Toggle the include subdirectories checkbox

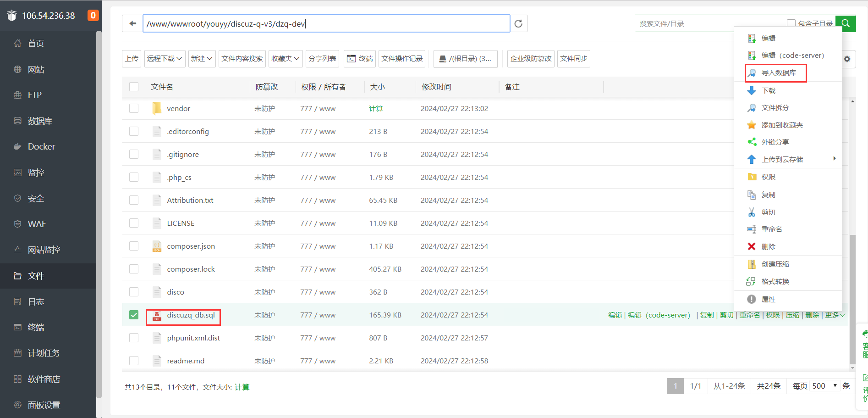(x=791, y=23)
